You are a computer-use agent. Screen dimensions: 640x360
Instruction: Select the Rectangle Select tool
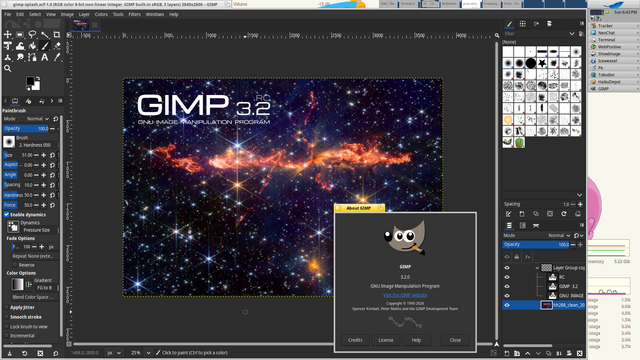20,35
